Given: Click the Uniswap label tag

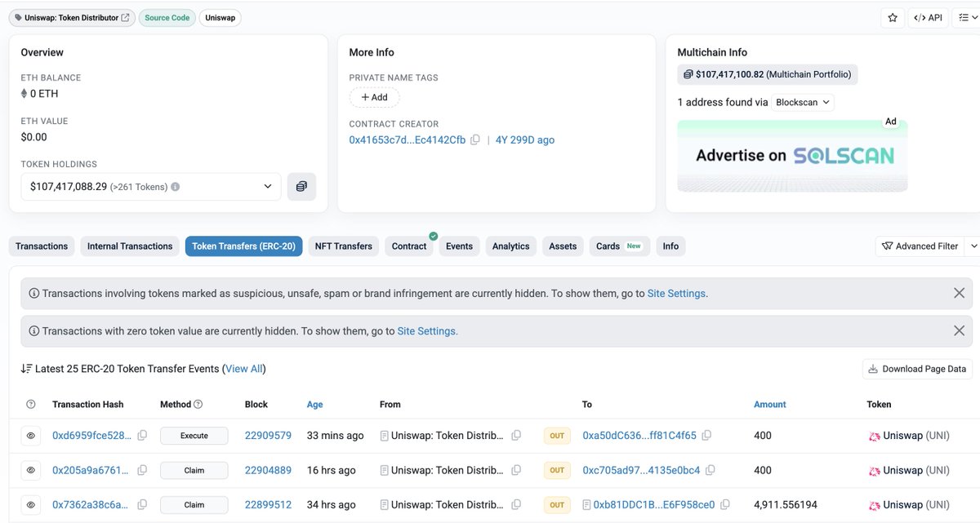Looking at the screenshot, I should tap(220, 17).
